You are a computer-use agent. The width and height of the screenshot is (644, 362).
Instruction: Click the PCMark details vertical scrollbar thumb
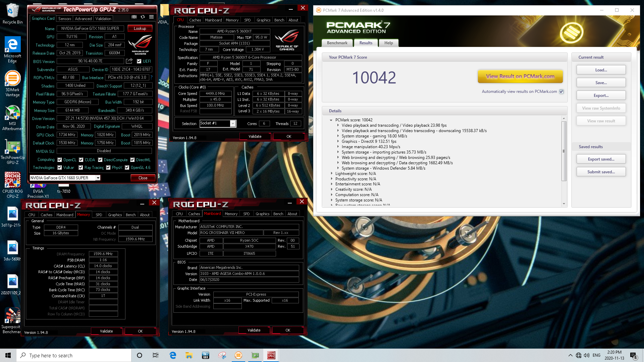tap(564, 151)
